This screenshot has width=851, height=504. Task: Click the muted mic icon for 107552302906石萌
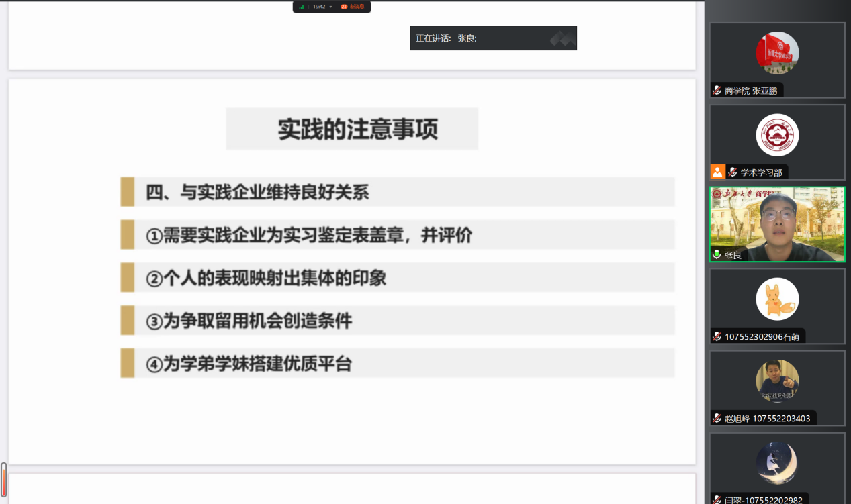(x=717, y=336)
